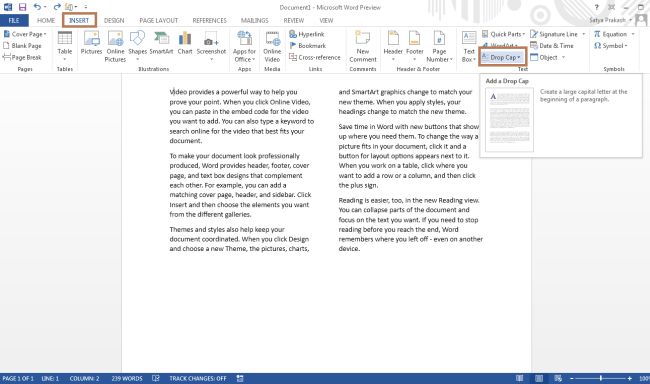Click the macro recording icon in status bar
This screenshot has height=384, width=650.
(240, 378)
